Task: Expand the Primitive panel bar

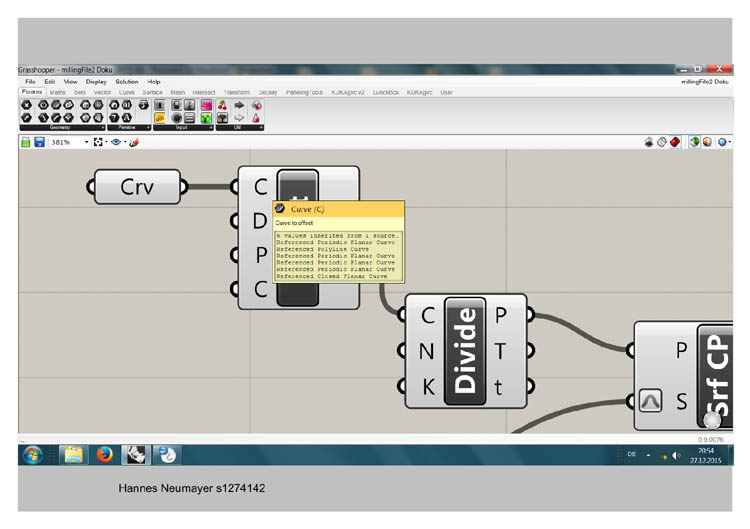Action: 129,128
